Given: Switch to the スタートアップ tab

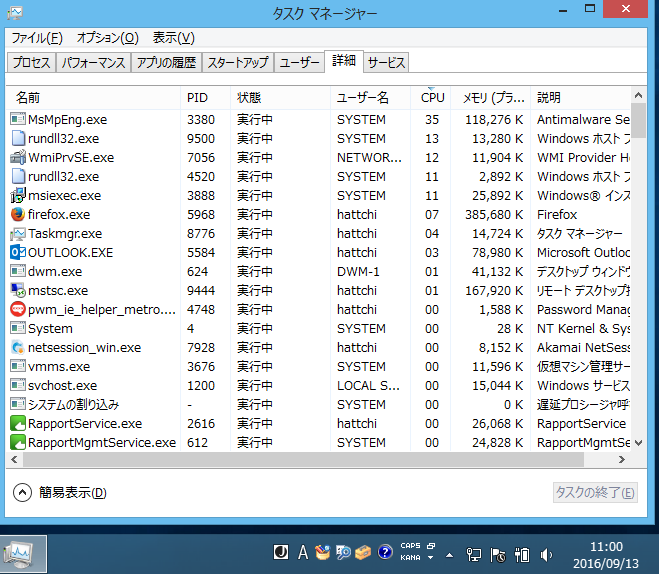Looking at the screenshot, I should coord(238,63).
